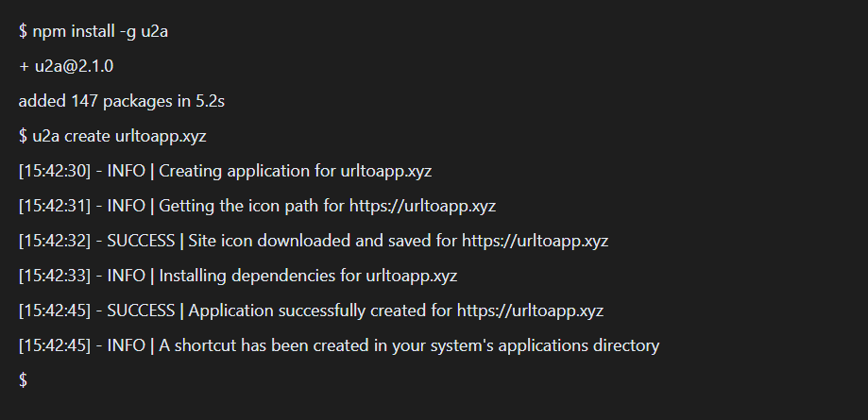868x420 pixels.
Task: Click the 15:42:33 timestamp
Action: tap(54, 276)
